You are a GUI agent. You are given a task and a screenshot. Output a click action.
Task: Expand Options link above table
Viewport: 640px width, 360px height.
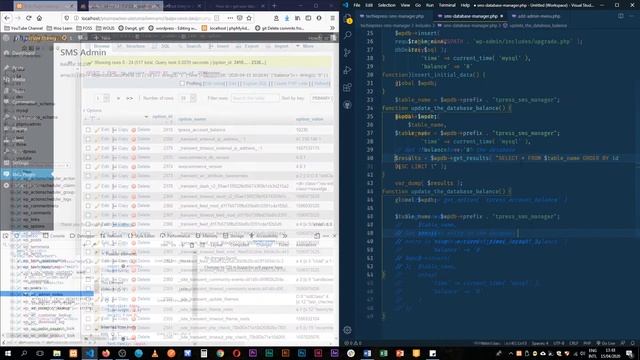(93, 110)
